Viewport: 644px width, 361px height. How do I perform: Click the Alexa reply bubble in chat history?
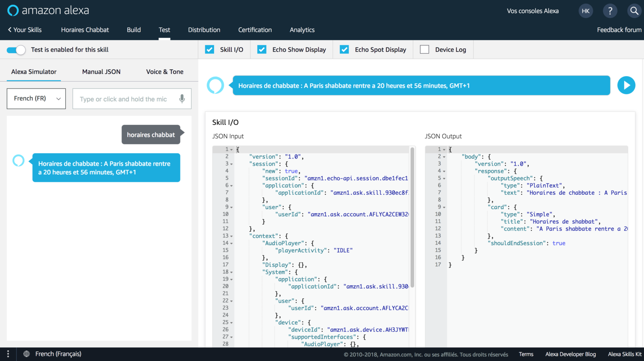tap(106, 168)
